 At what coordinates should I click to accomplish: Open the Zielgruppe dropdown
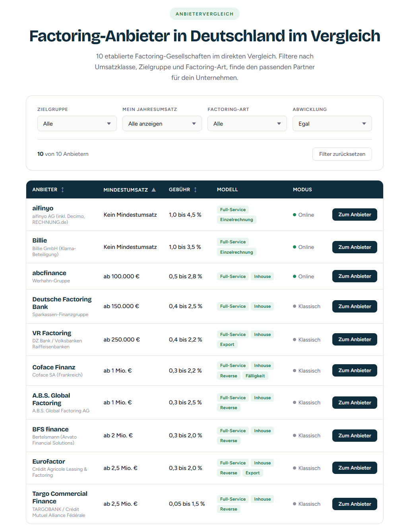pos(77,124)
